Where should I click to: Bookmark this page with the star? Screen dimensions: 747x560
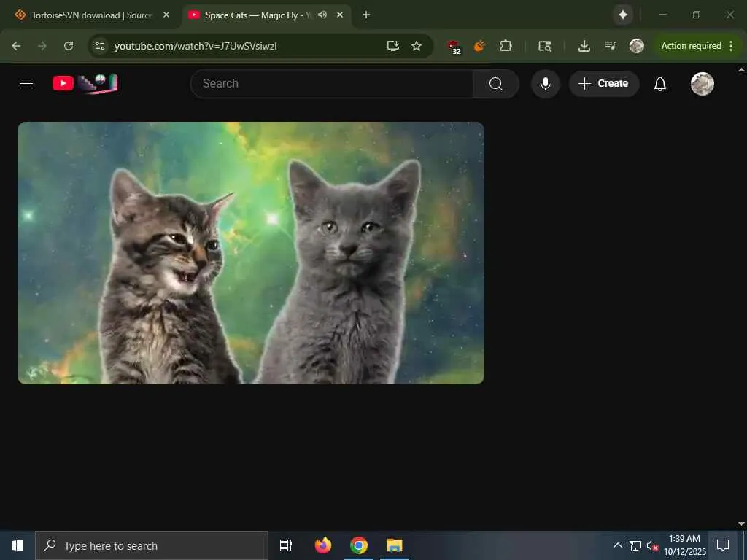click(x=417, y=46)
